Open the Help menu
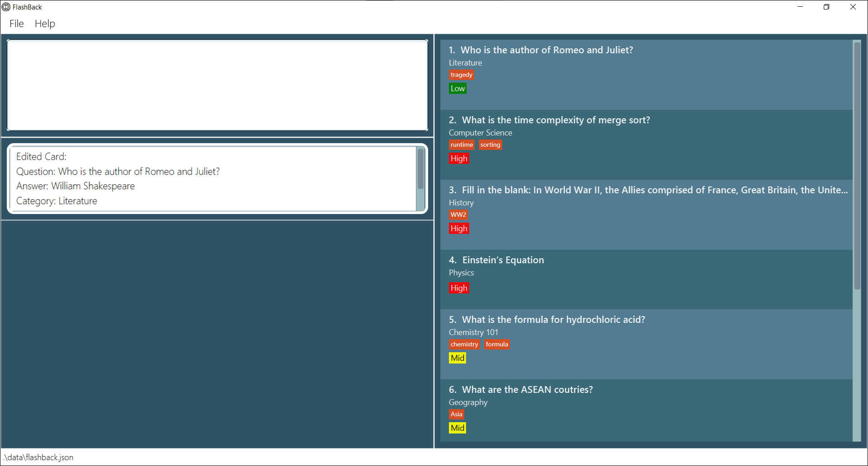 coord(45,23)
